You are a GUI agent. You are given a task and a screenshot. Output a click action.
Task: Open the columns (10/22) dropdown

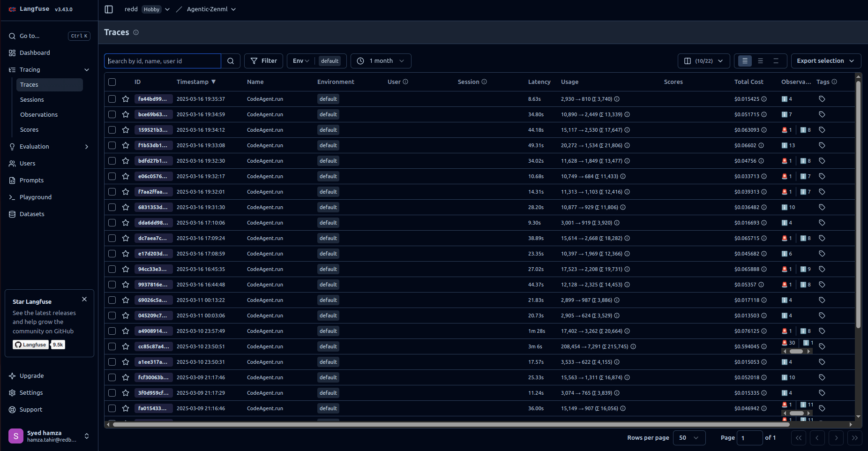(x=703, y=61)
